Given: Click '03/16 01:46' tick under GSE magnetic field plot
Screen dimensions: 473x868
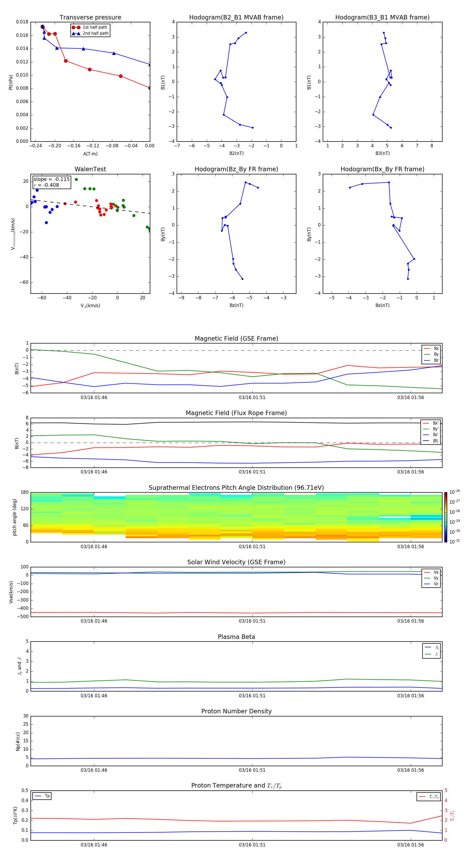Looking at the screenshot, I should [94, 398].
